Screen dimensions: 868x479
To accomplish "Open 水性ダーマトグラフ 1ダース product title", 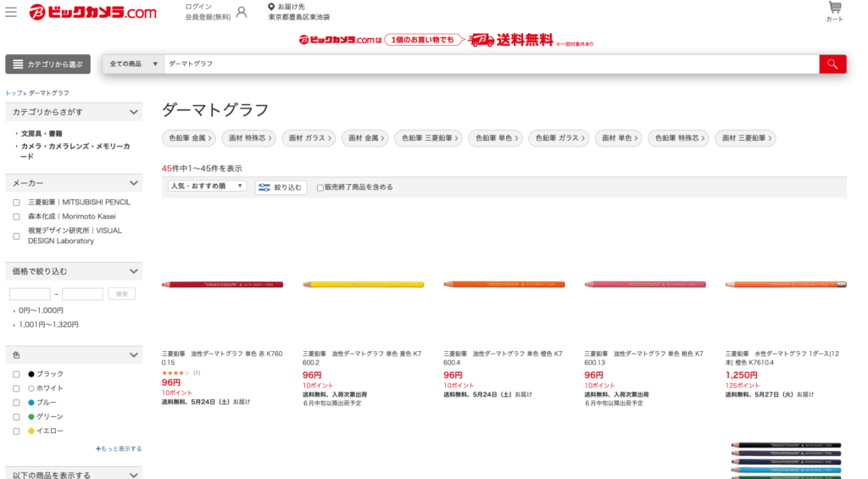I will 782,359.
